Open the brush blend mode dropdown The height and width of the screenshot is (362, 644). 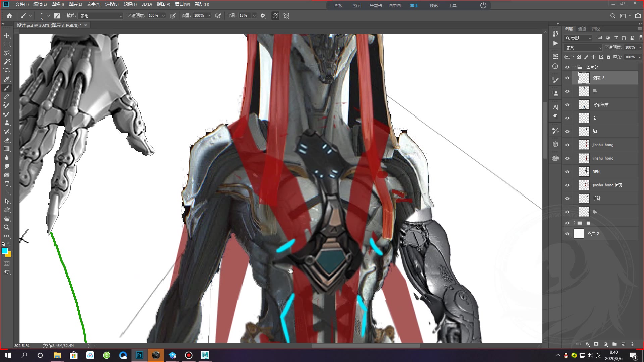(x=101, y=16)
